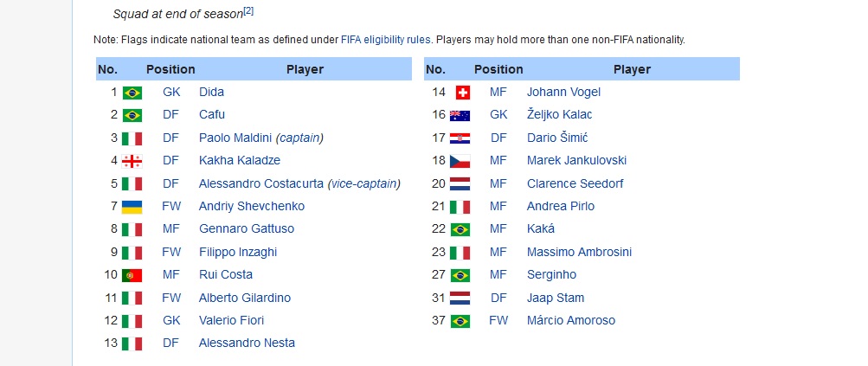Screen dimensions: 868x366
Task: Follow the Alessandro Nesta link
Action: point(247,343)
